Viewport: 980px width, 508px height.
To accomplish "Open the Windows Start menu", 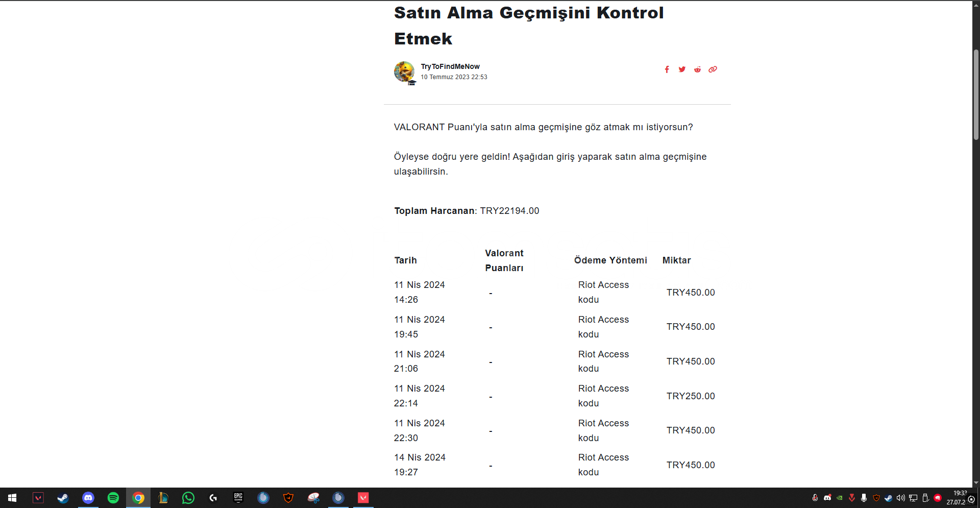I will coord(12,498).
